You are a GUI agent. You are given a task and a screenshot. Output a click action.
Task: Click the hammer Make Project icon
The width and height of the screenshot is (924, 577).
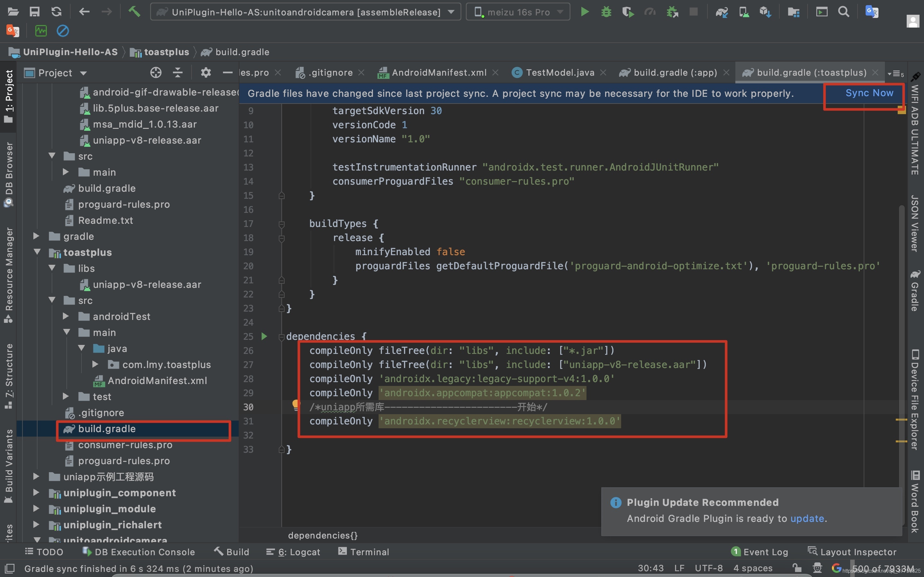(x=134, y=12)
